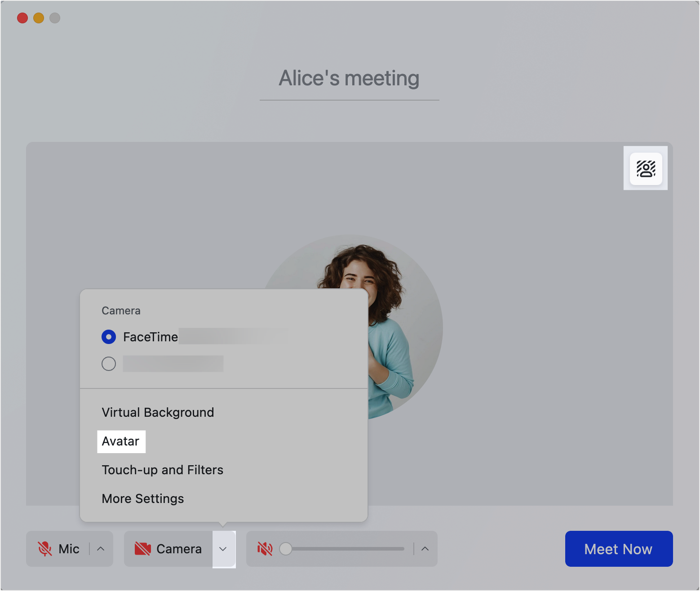
Task: Expand the Mic options chevron
Action: pos(101,549)
